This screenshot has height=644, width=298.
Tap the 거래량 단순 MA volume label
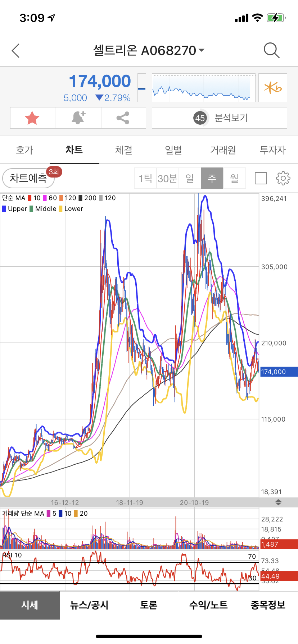(23, 514)
